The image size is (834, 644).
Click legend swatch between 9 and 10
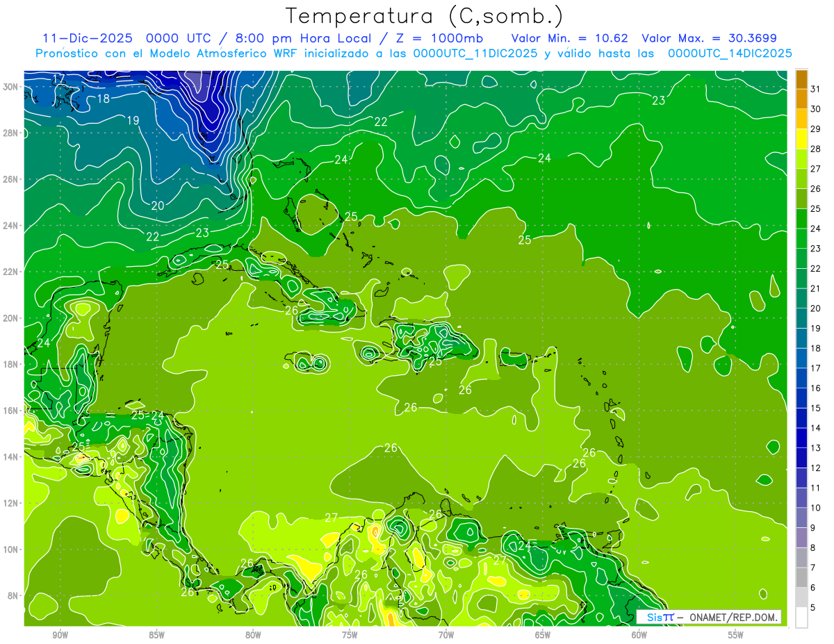click(x=801, y=518)
